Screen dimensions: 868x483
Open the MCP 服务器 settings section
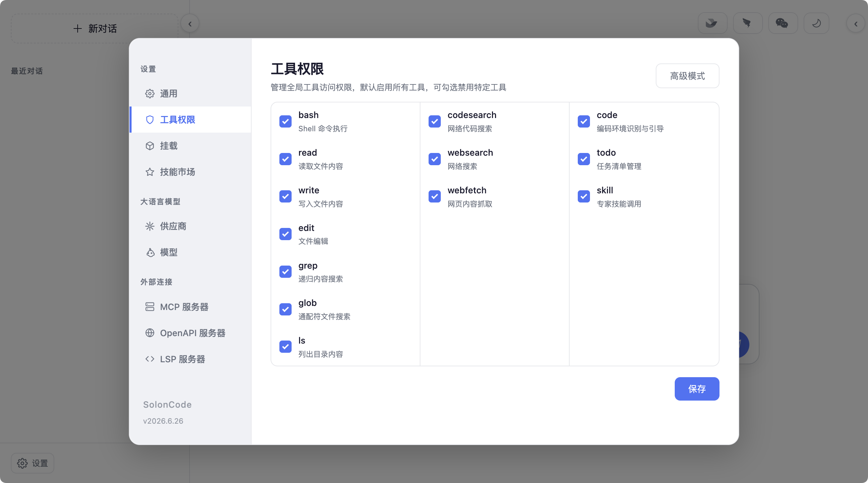(x=190, y=307)
